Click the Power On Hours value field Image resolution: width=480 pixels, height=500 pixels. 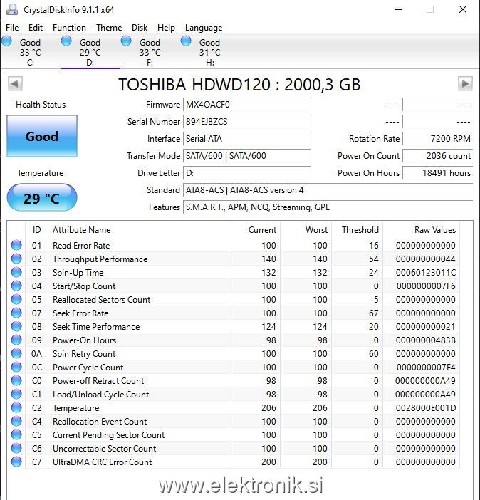[x=437, y=173]
